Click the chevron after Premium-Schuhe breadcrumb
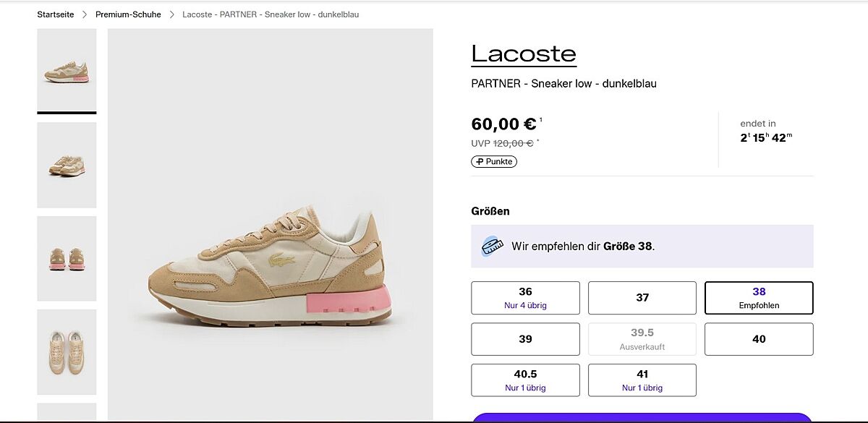This screenshot has height=423, width=868. [x=172, y=14]
